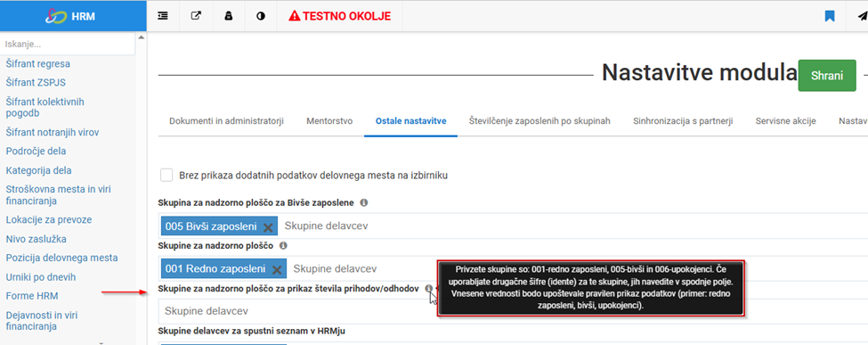Click the HRM logo in header

(70, 16)
